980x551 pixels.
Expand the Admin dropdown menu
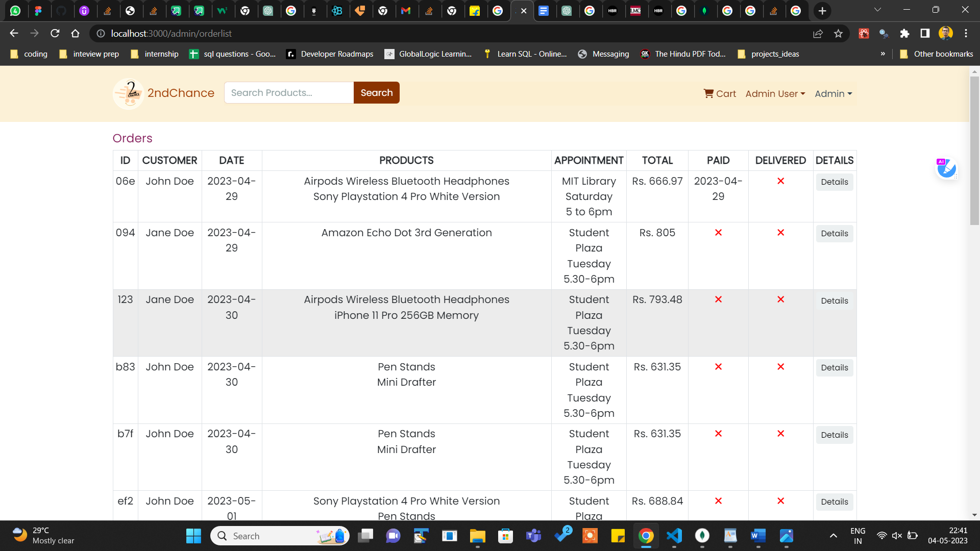(833, 94)
